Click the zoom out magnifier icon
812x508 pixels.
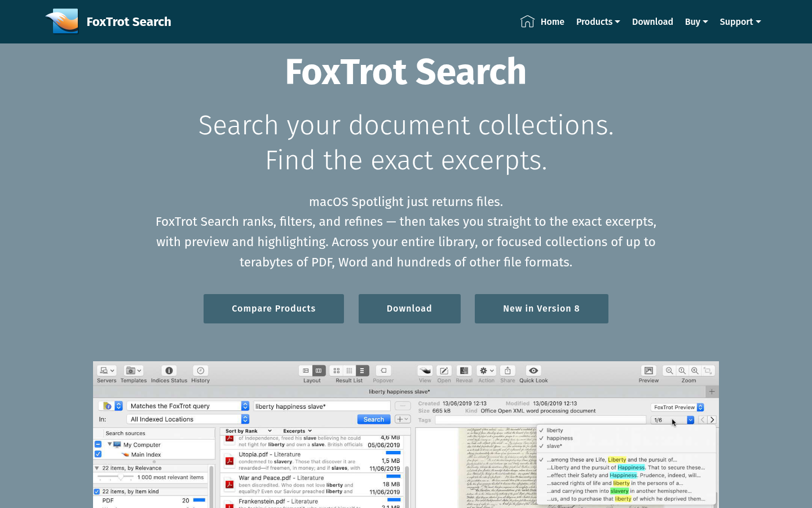tap(669, 371)
